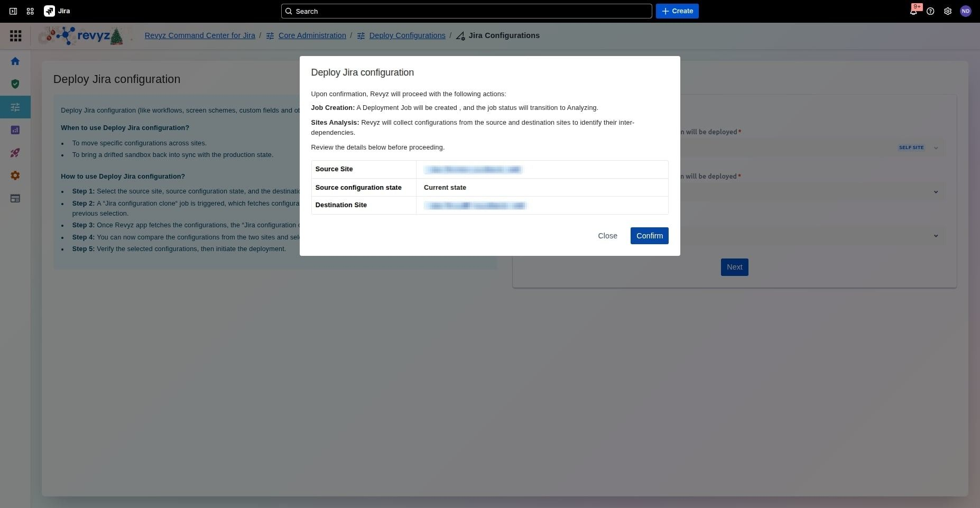Screen dimensions: 980x508
Task: Expand the second deployment site dropdown
Action: [x=936, y=192]
